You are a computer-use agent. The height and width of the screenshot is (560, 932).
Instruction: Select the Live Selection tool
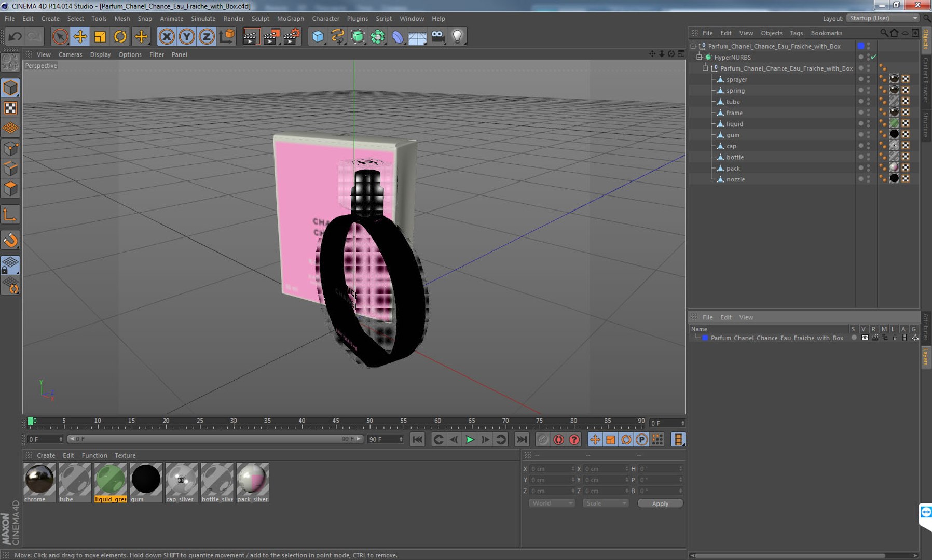pos(60,36)
